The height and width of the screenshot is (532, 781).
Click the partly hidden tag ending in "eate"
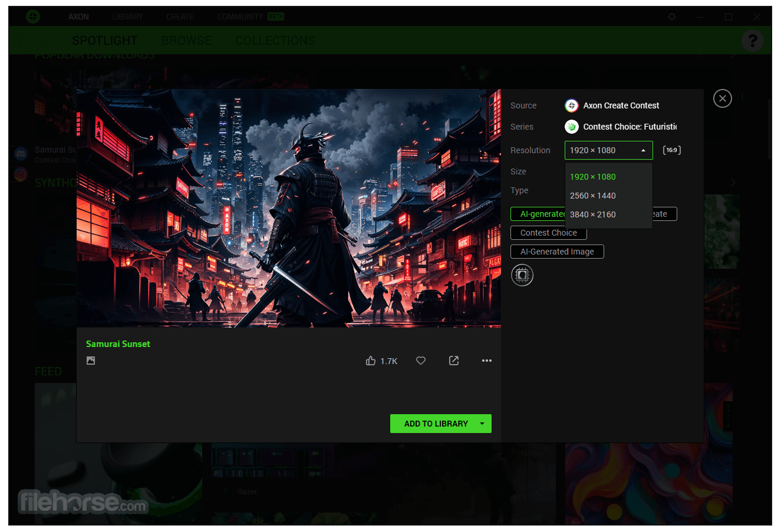(x=665, y=214)
